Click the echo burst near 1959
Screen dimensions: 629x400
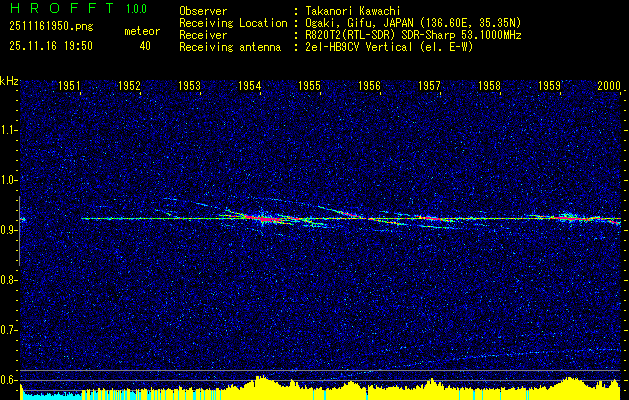click(570, 218)
